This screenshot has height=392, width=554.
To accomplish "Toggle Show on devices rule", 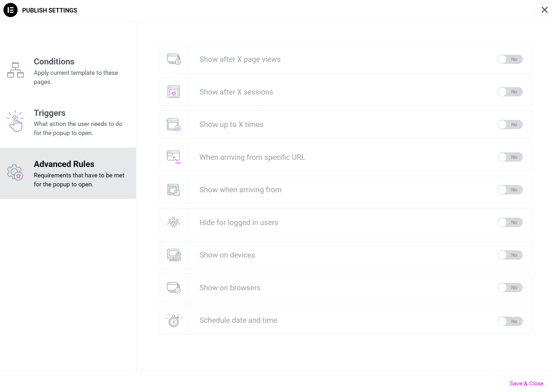I will click(510, 255).
